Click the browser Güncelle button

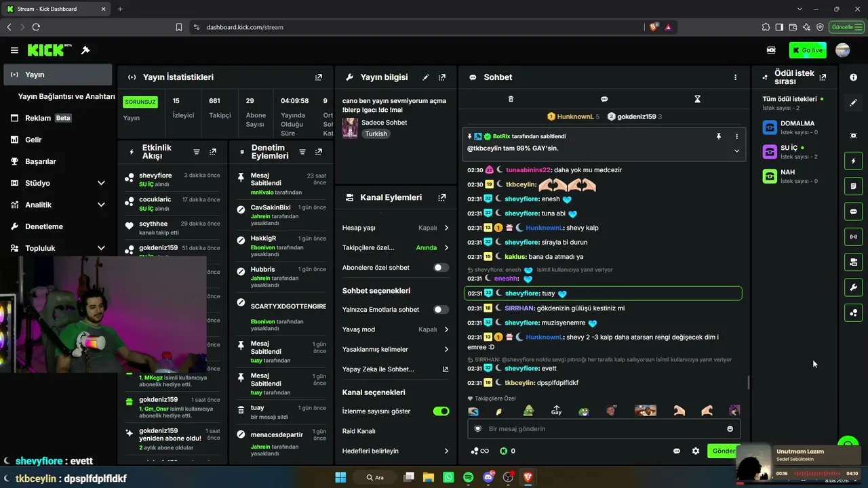pyautogui.click(x=846, y=27)
